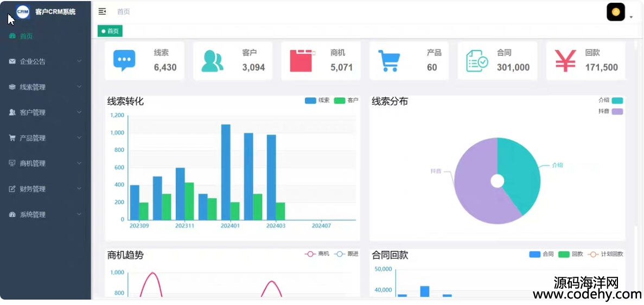This screenshot has width=644, height=305.
Task: Click the purple 抖音 pie chart slice
Action: (472, 190)
